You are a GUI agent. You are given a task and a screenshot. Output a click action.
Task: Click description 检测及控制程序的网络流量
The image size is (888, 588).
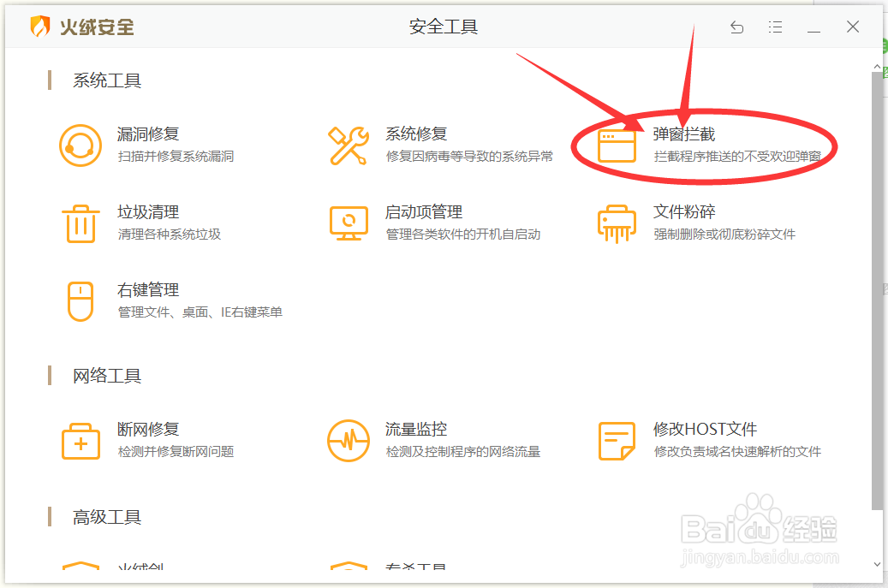463,452
